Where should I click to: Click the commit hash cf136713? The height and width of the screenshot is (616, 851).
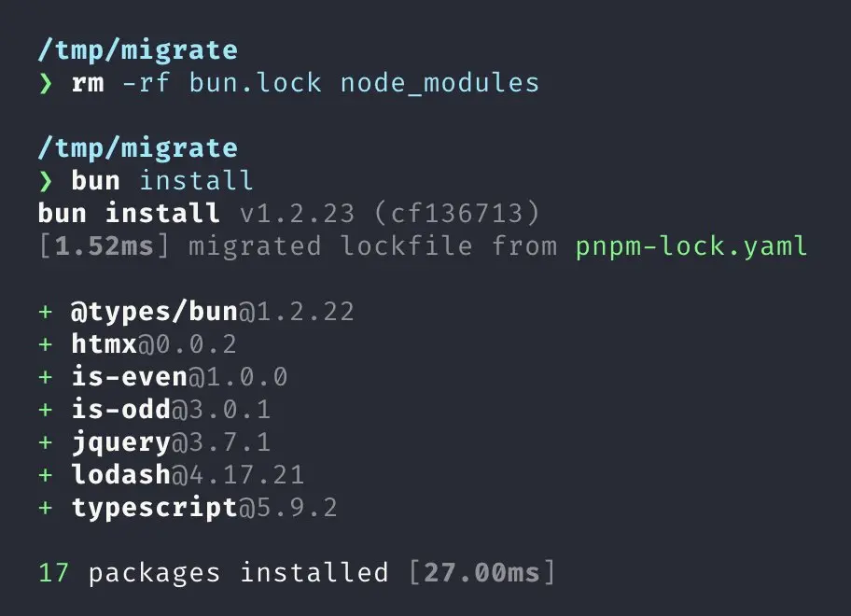(457, 214)
